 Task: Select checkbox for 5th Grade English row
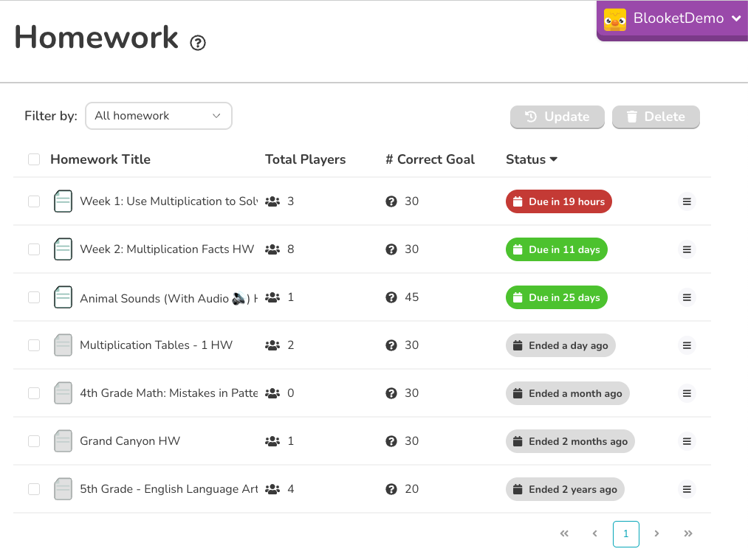34,489
